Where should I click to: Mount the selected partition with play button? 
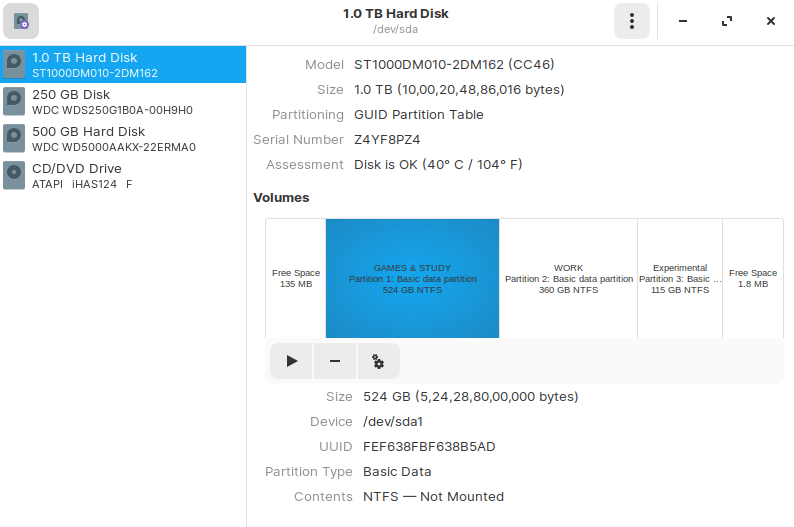[292, 361]
